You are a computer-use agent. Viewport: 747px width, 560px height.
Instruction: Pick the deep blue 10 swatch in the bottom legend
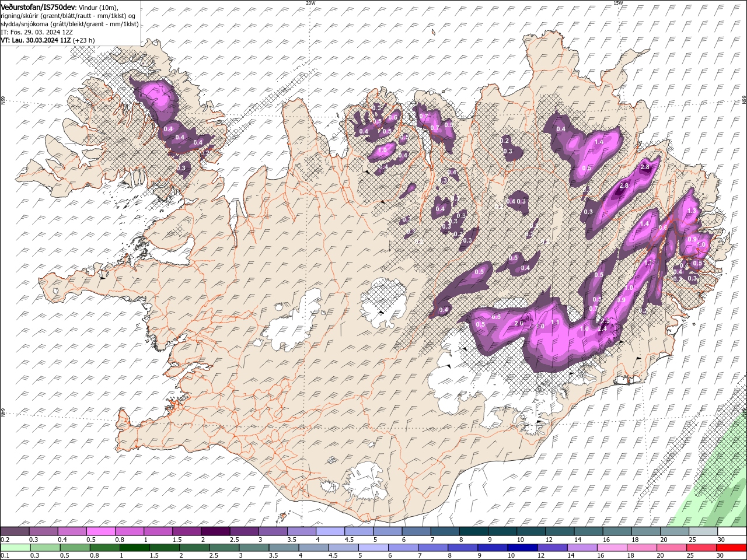[522, 548]
